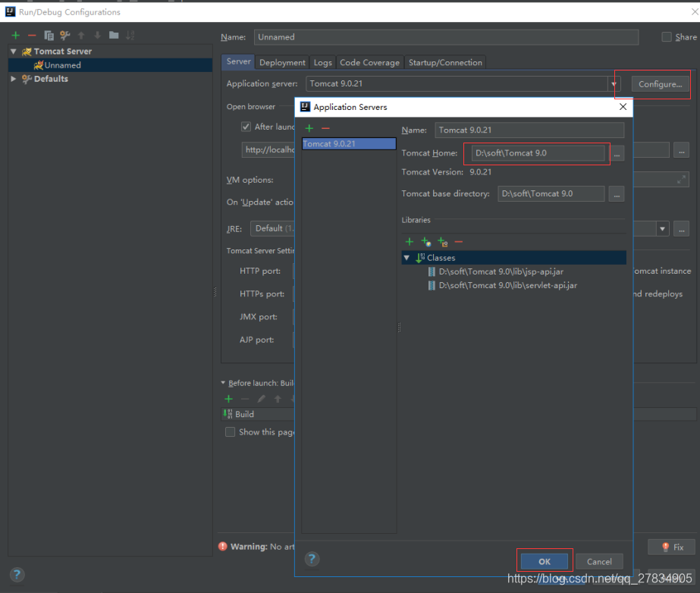Screen dimensions: 700x593
Task: Add a new configuration with the green plus
Action: click(16, 36)
